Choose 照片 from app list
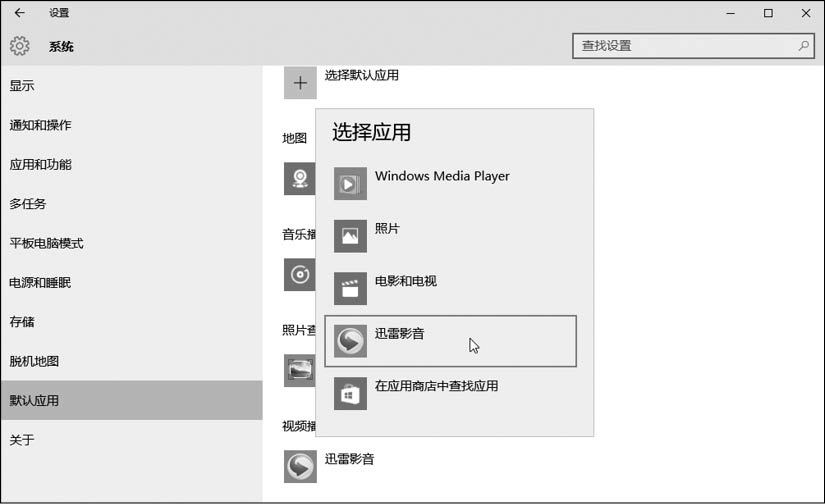 click(x=450, y=236)
